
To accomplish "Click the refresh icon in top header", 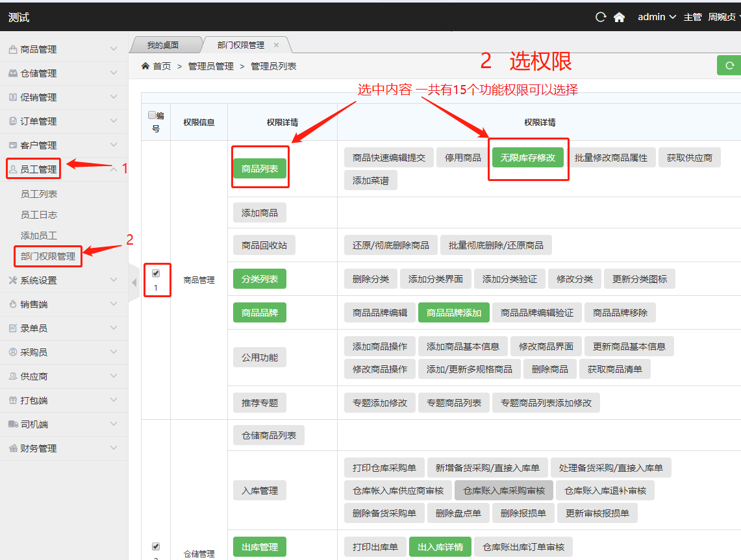I will [x=601, y=18].
